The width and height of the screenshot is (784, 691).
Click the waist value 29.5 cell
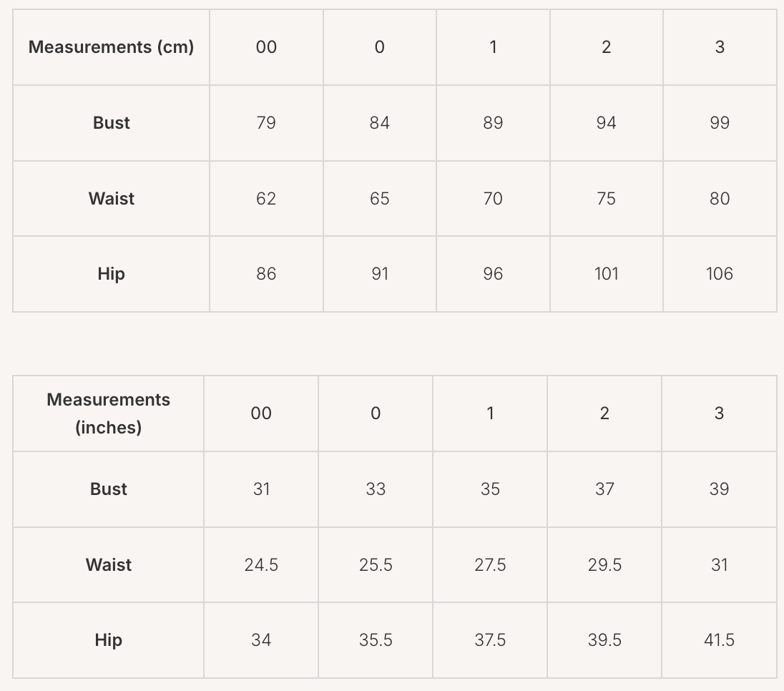point(604,565)
